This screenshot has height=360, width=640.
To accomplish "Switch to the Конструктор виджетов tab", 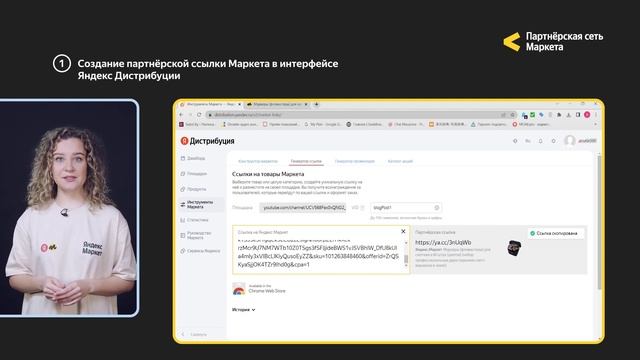I will (258, 161).
